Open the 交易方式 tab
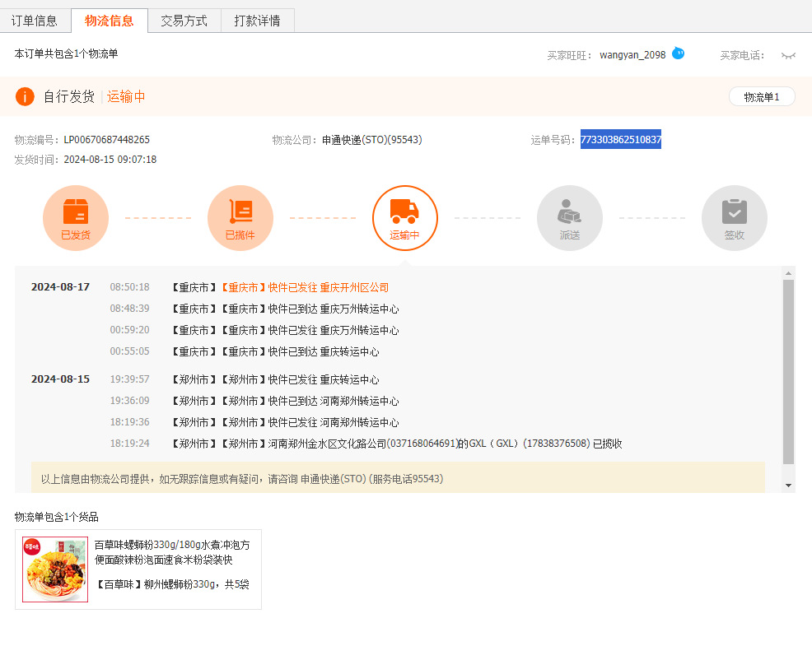 (184, 21)
